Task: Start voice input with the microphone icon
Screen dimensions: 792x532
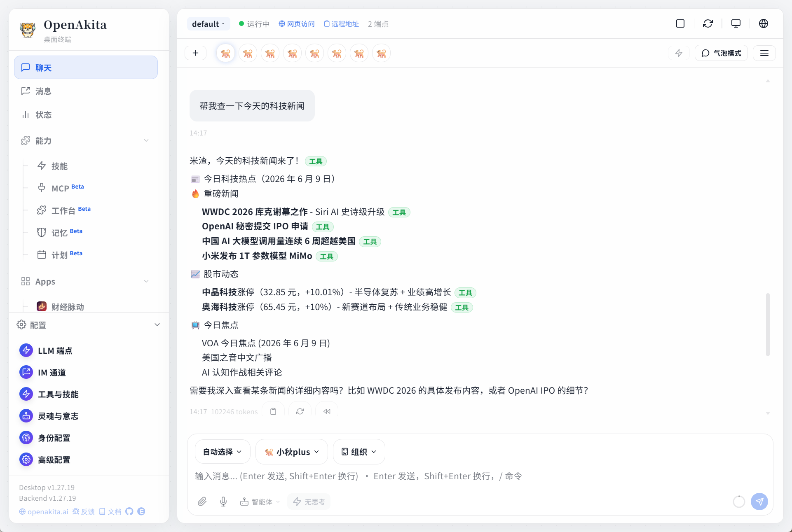Action: point(223,502)
